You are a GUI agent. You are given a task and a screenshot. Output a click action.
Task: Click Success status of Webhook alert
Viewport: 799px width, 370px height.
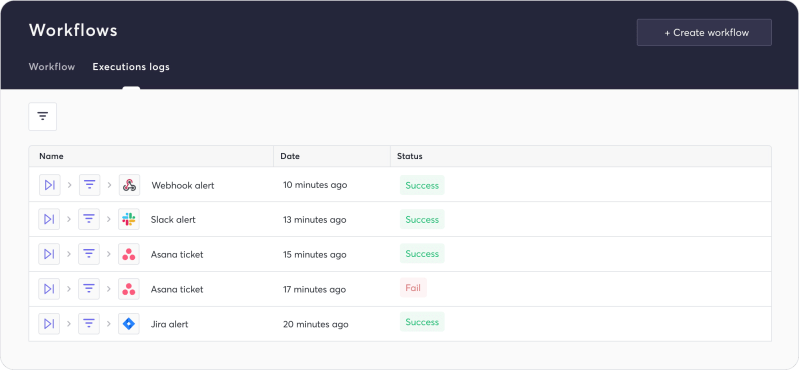point(422,186)
